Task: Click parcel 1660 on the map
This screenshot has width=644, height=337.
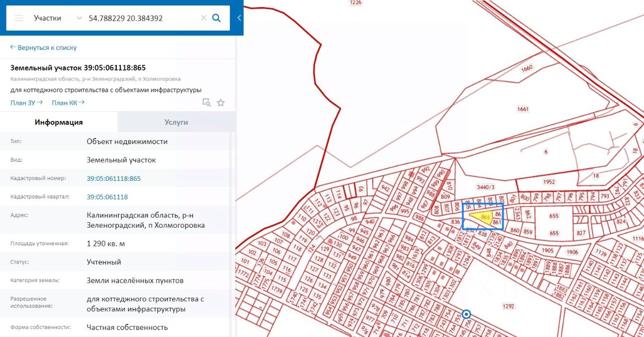Action: [x=526, y=68]
